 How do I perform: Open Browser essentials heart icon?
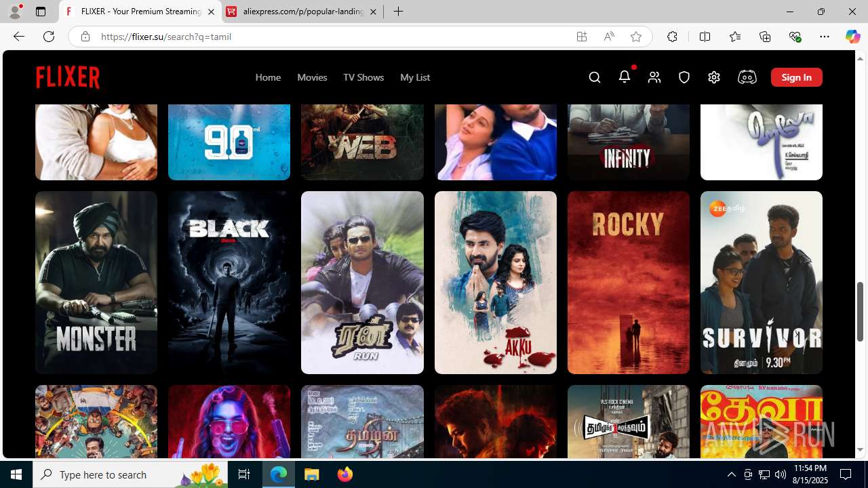[795, 37]
